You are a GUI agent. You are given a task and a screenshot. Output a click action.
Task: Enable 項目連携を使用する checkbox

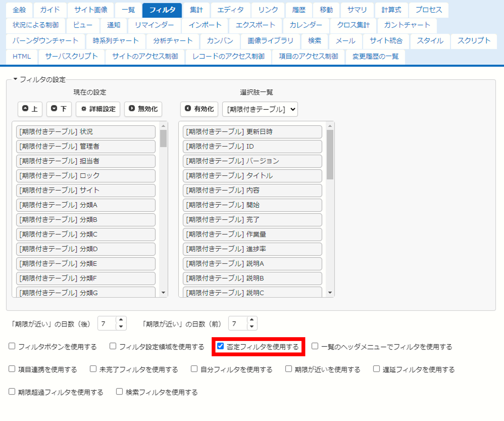[12, 369]
